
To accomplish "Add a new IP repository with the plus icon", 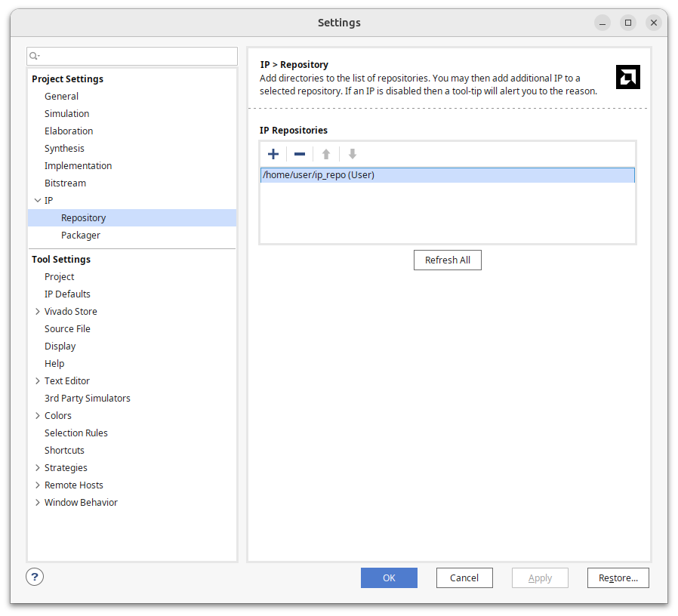I will [273, 154].
